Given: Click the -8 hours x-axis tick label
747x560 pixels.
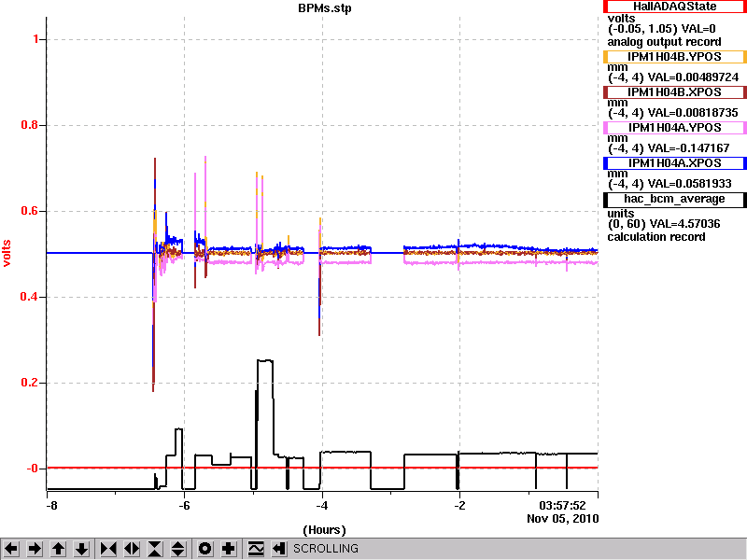Looking at the screenshot, I should coord(51,505).
